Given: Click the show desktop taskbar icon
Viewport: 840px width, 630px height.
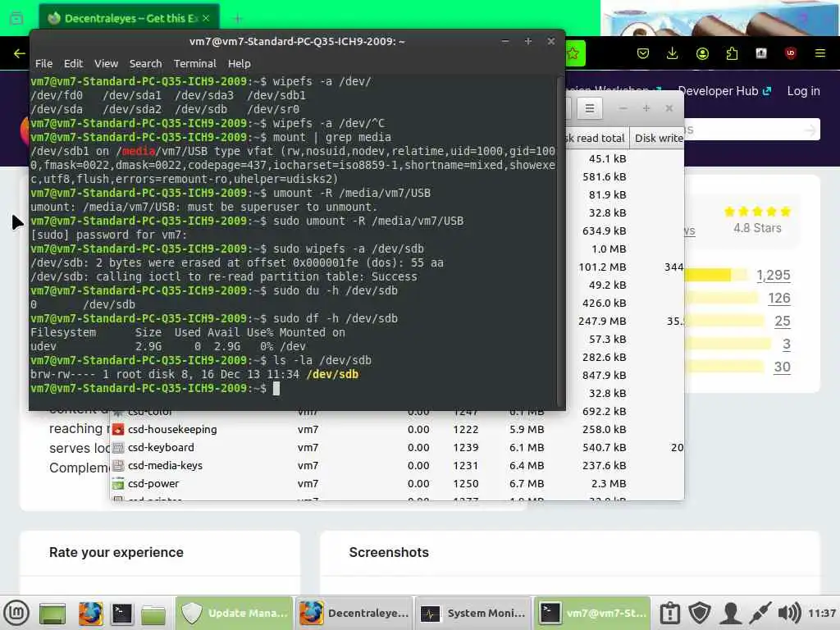Looking at the screenshot, I should pos(52,614).
